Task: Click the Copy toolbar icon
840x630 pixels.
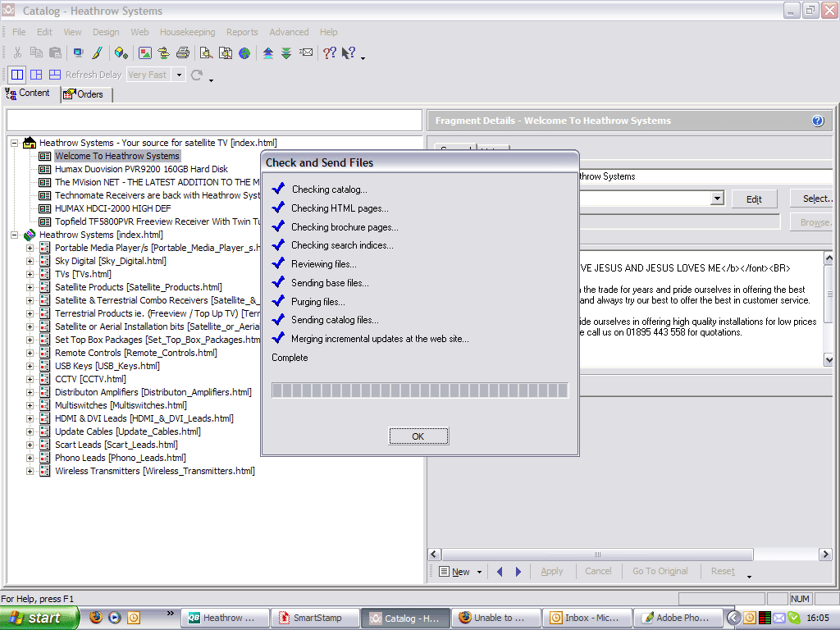Action: 36,52
